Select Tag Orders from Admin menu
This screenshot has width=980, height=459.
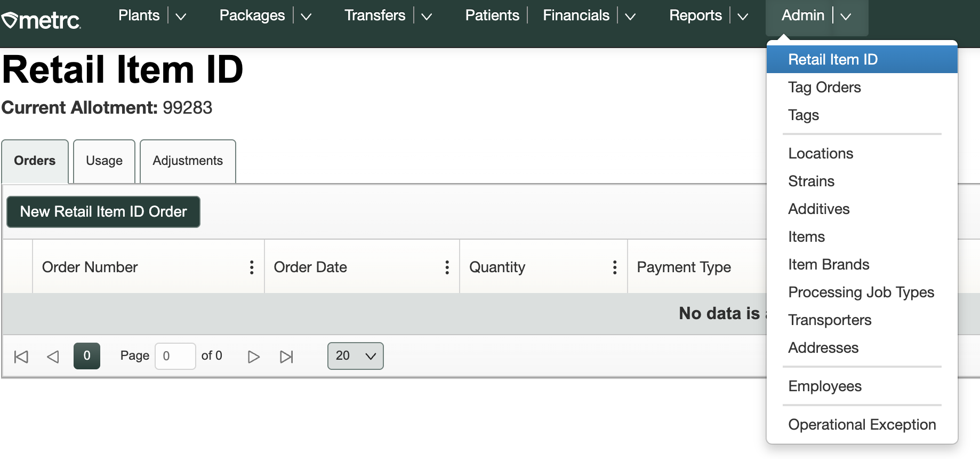click(824, 88)
